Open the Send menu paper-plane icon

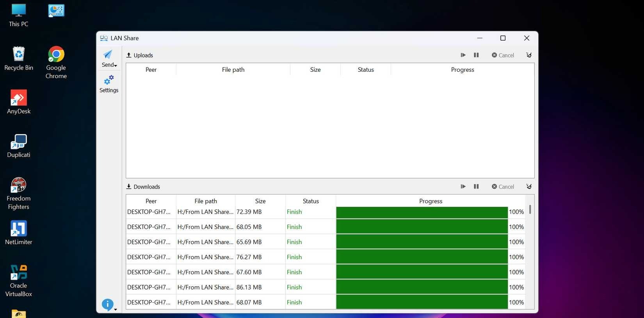coord(108,55)
